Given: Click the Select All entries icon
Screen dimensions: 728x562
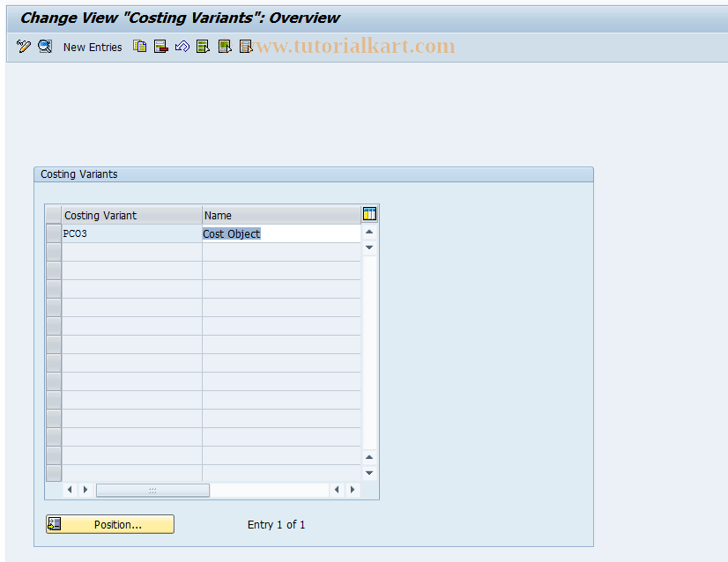Looking at the screenshot, I should click(x=203, y=46).
